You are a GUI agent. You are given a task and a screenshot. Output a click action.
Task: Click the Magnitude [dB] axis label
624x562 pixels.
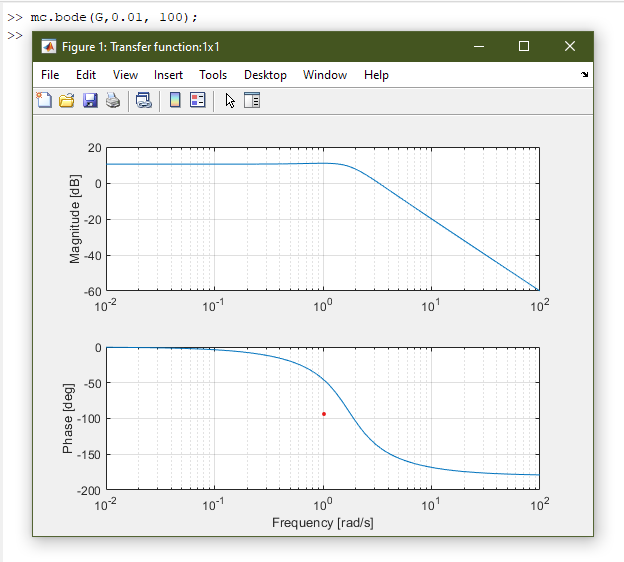tap(74, 219)
